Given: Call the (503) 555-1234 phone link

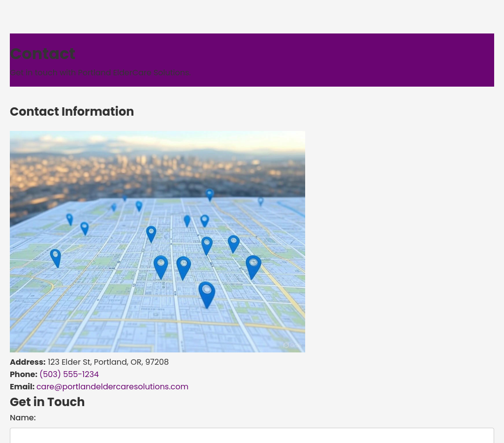Looking at the screenshot, I should [69, 375].
